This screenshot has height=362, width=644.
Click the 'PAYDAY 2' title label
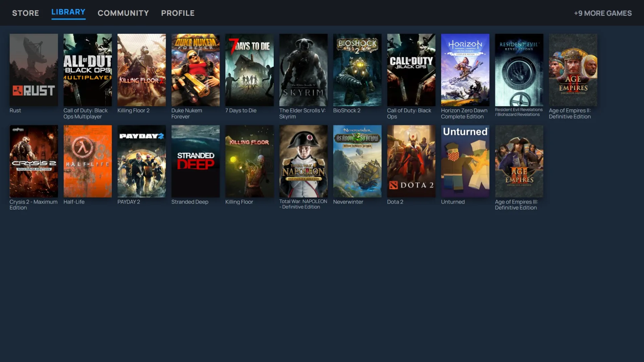coord(129,202)
